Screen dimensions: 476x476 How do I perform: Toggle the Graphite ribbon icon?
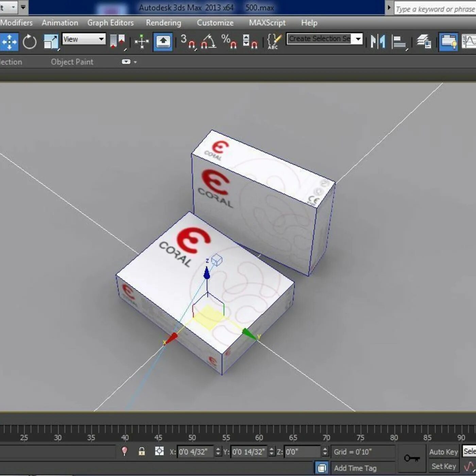(448, 42)
